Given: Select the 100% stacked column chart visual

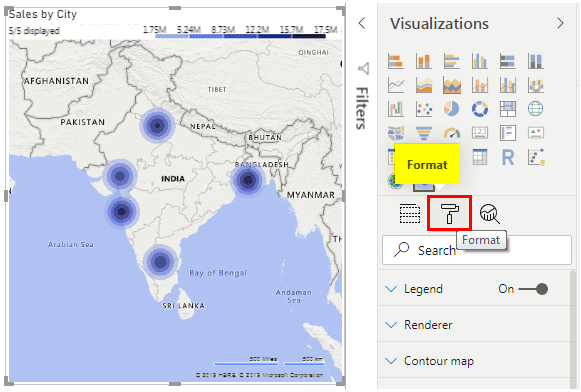Looking at the screenshot, I should click(x=535, y=61).
